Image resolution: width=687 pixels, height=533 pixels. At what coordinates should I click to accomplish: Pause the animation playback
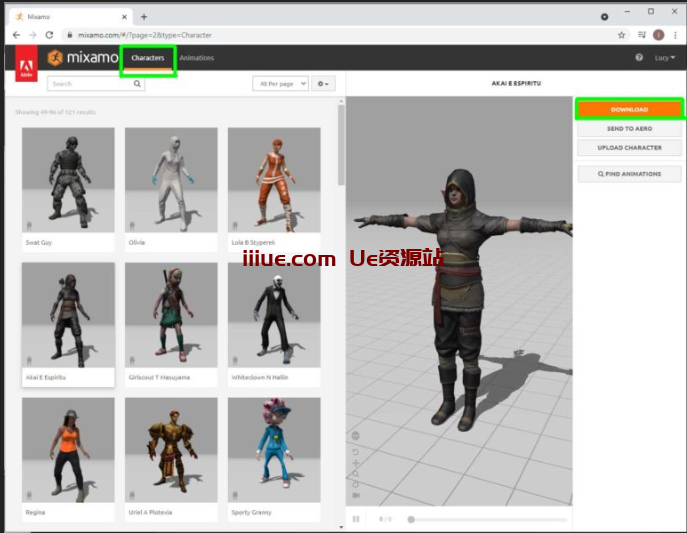[x=354, y=519]
